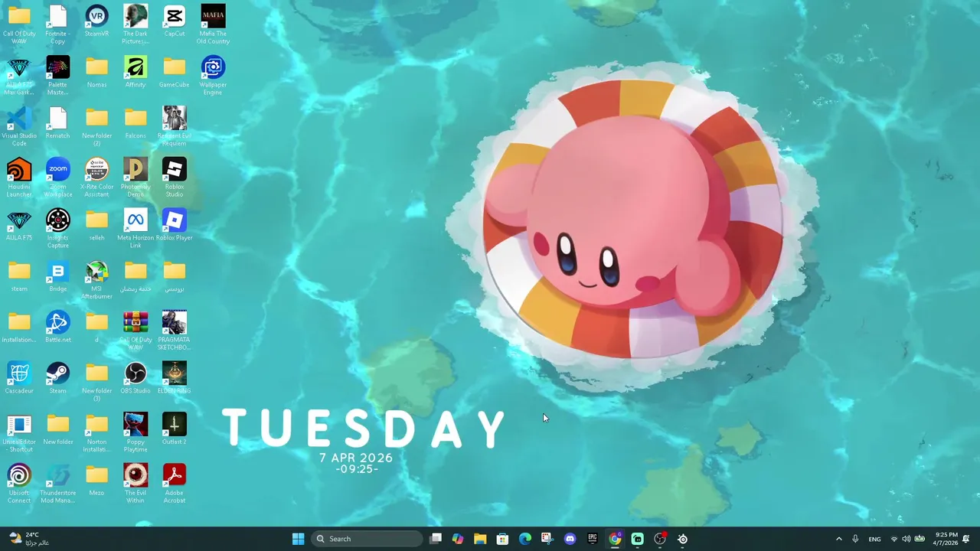The width and height of the screenshot is (980, 551).
Task: Open X-Rite Color Assistant shortcut
Action: coord(96,178)
